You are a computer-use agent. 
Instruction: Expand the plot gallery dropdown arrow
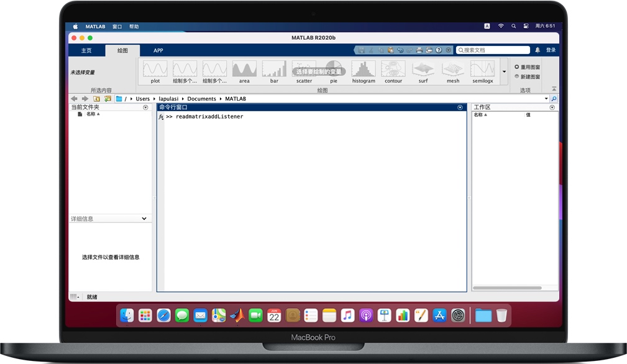(x=503, y=70)
